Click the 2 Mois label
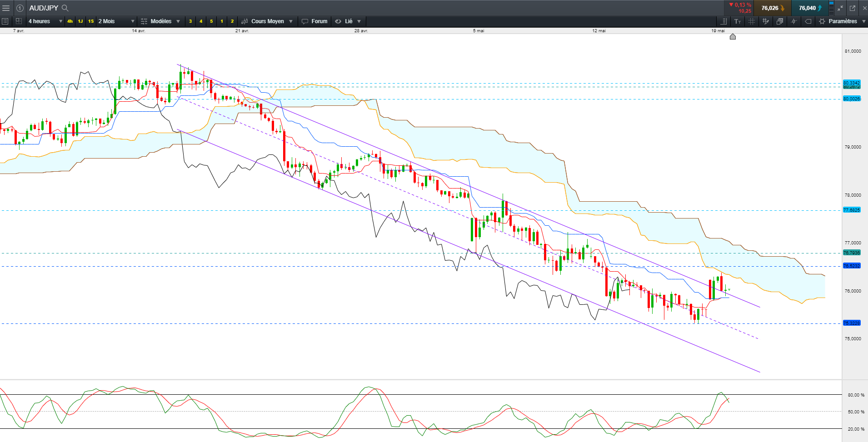Screen dimensions: 868x442 [107, 21]
